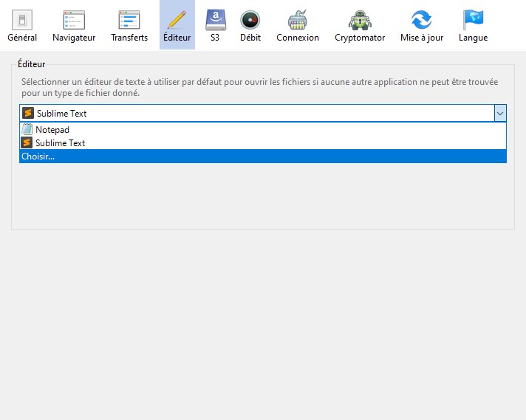Choose the Notepad option label
The width and height of the screenshot is (526, 420).
click(52, 130)
